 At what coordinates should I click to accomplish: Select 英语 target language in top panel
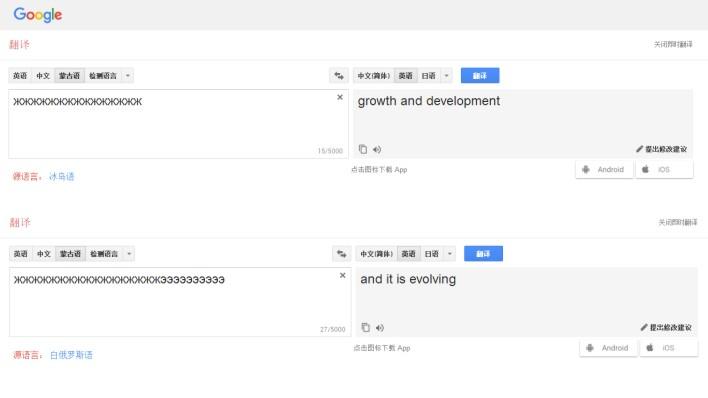coord(405,76)
